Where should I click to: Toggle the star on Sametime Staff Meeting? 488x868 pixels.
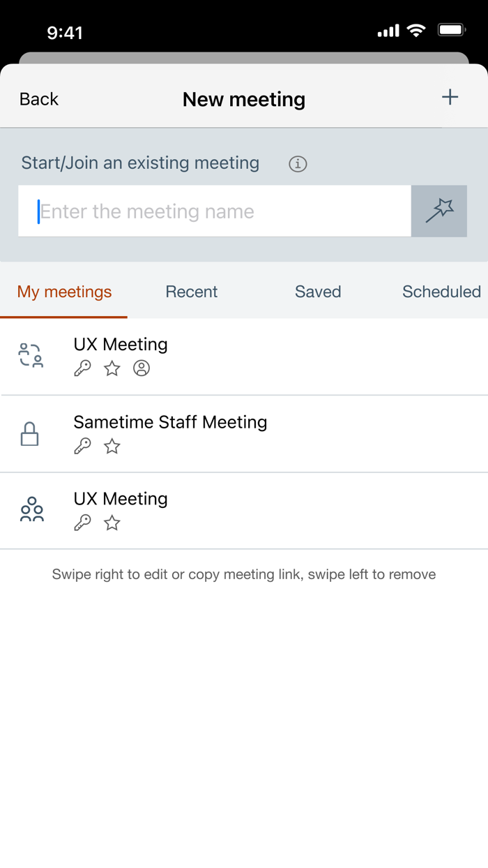click(x=112, y=445)
